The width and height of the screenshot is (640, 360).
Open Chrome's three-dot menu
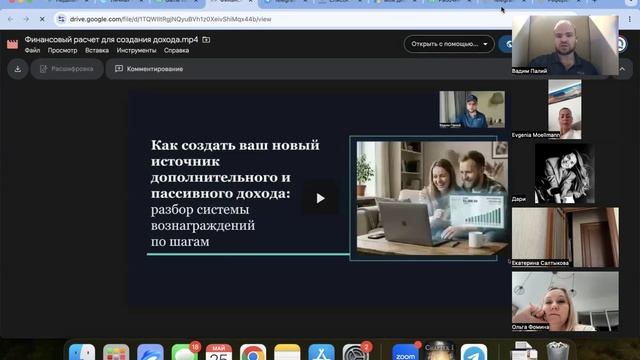630,19
